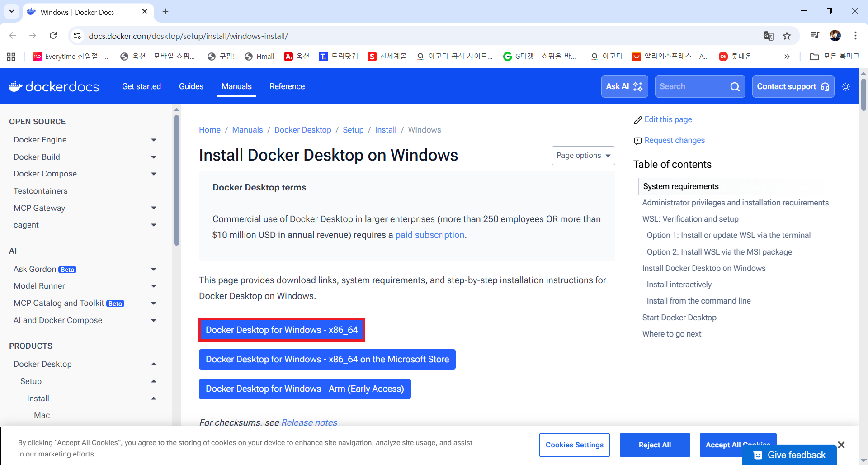Click Reject All cookies button
The width and height of the screenshot is (868, 465).
[655, 445]
